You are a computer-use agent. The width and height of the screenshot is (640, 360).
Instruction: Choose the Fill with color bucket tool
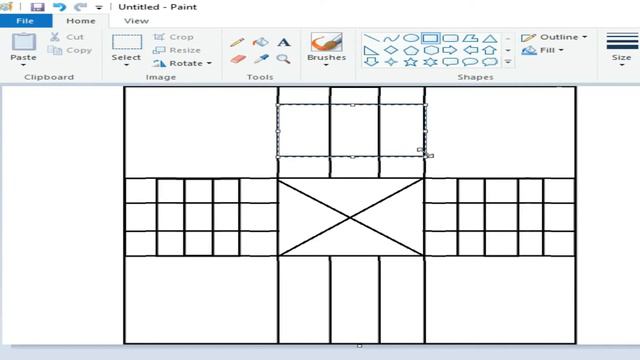point(260,42)
